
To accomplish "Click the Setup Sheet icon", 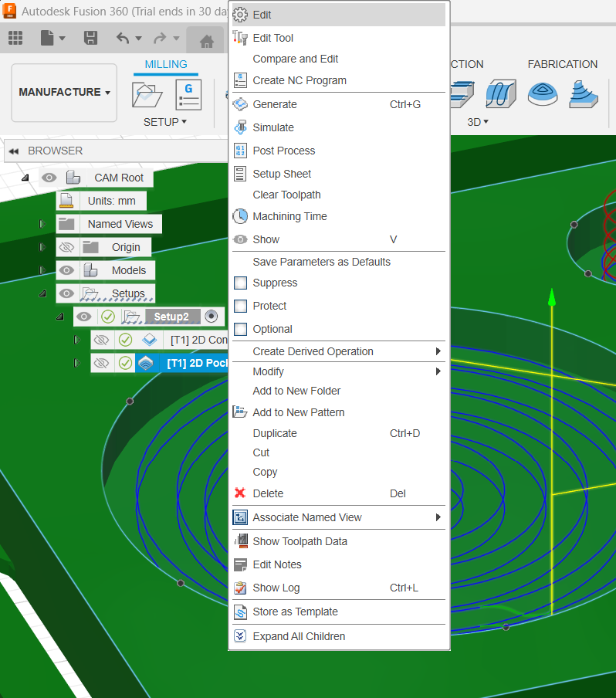I will [240, 174].
